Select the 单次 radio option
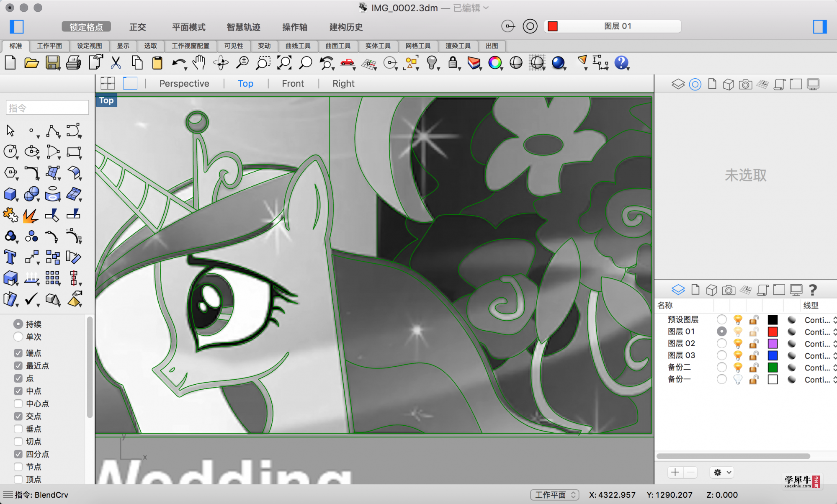837x504 pixels. click(18, 337)
